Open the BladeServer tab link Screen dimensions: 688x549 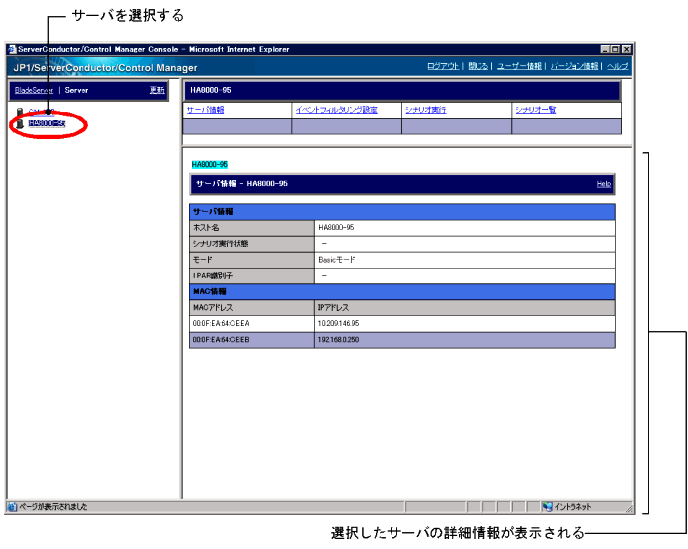(34, 90)
